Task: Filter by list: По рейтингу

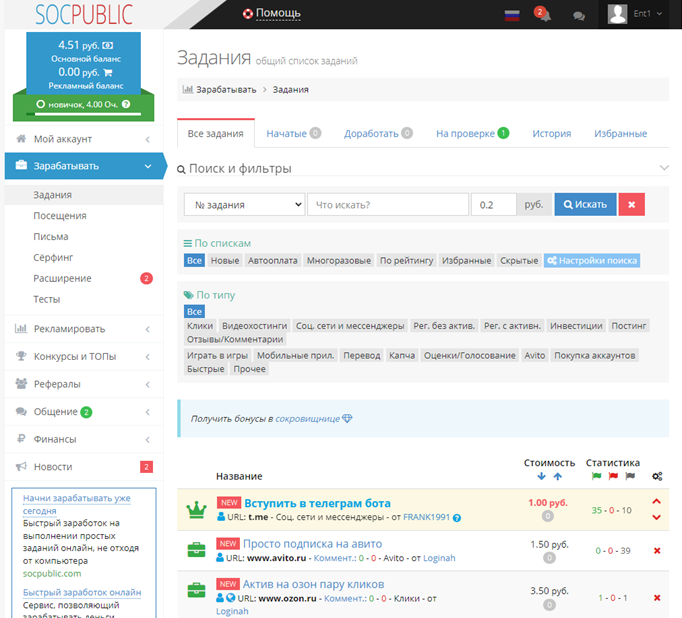Action: coord(407,261)
